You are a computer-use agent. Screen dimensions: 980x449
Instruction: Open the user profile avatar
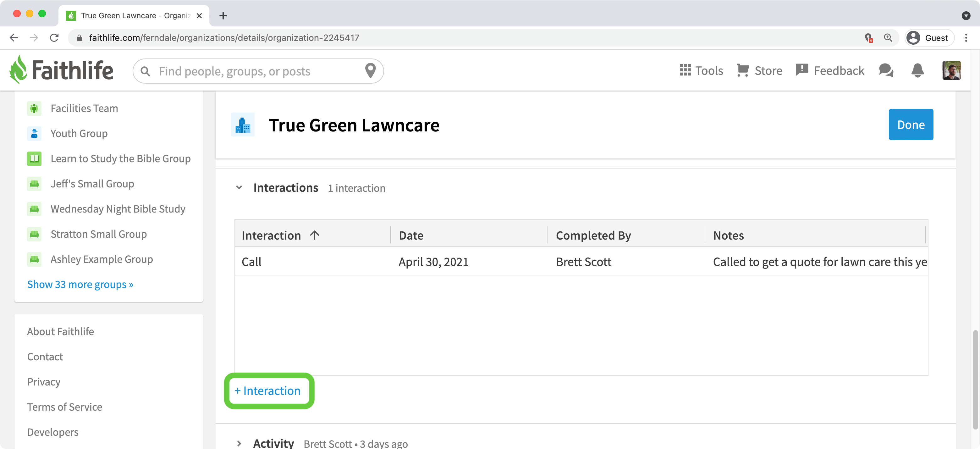[951, 70]
